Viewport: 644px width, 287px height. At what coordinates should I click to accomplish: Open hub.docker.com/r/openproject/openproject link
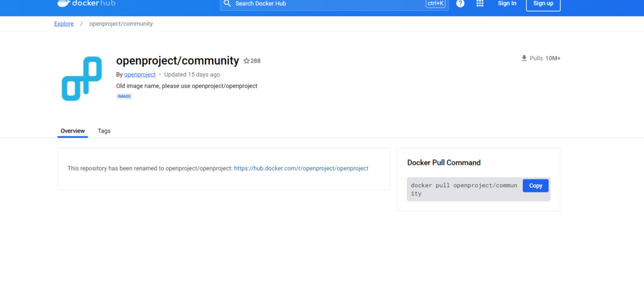(x=301, y=169)
